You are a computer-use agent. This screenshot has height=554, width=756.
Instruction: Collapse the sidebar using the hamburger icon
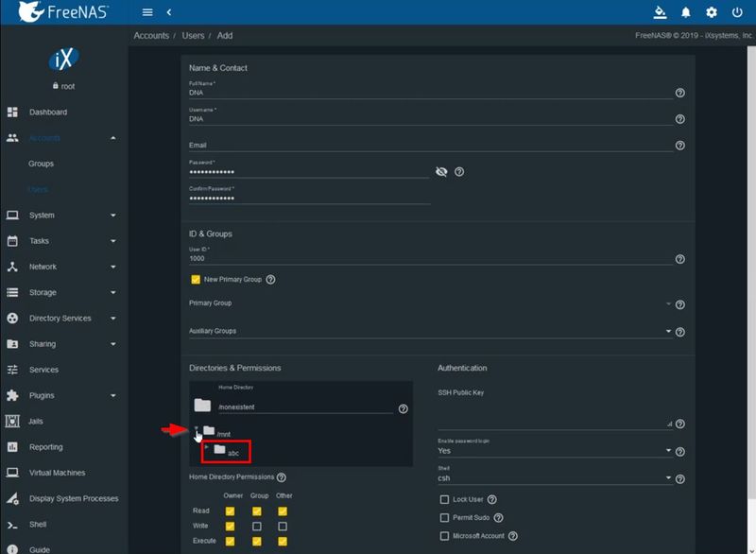pyautogui.click(x=146, y=12)
